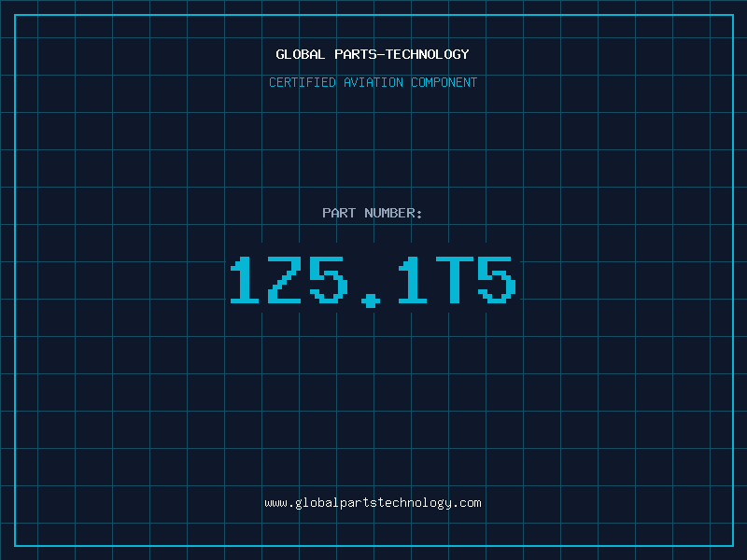Click the PART NUMBER: label
The image size is (747, 560).
click(372, 213)
